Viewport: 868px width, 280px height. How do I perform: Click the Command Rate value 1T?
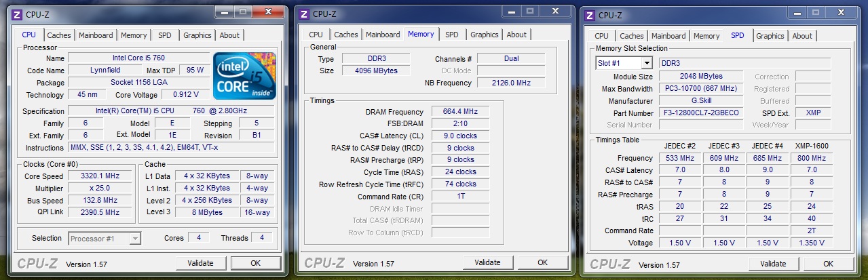pyautogui.click(x=460, y=196)
